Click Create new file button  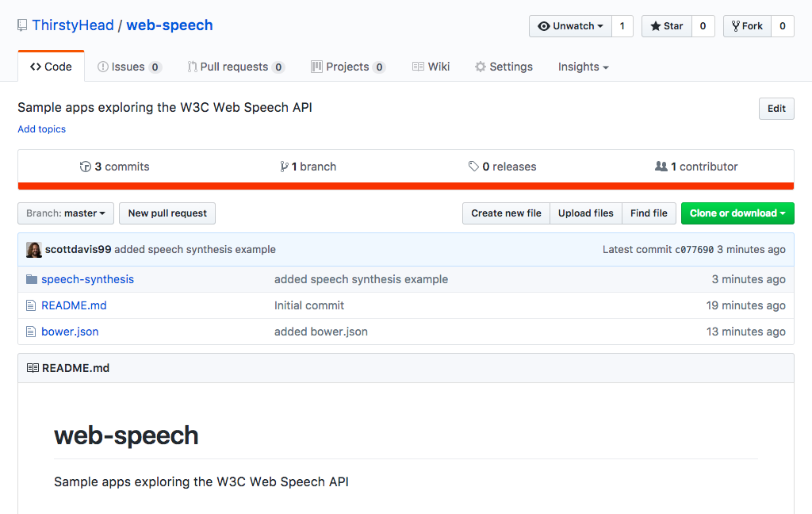(x=506, y=213)
